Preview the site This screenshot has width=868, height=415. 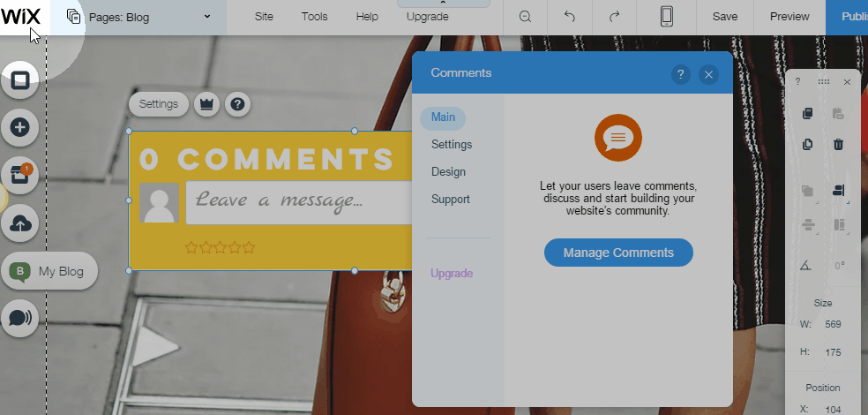(789, 17)
